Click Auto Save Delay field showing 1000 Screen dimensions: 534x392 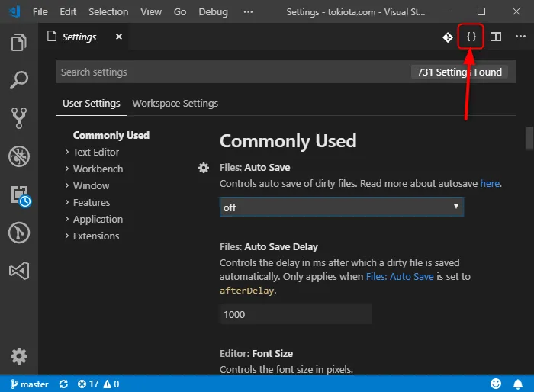click(x=296, y=314)
